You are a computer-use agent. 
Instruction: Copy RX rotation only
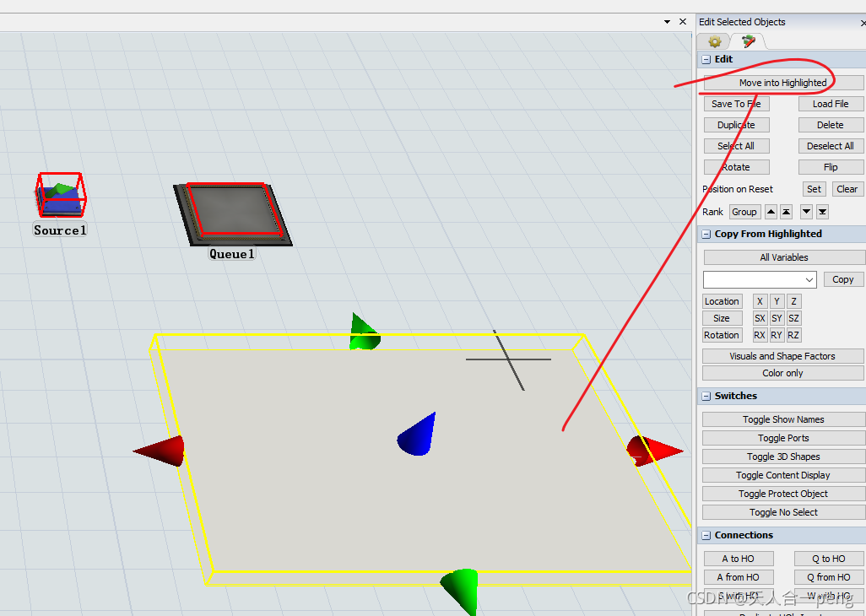760,335
